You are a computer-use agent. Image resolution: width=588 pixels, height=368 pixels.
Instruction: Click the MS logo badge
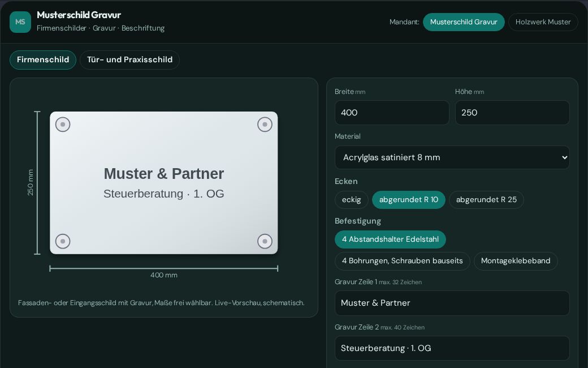20,22
